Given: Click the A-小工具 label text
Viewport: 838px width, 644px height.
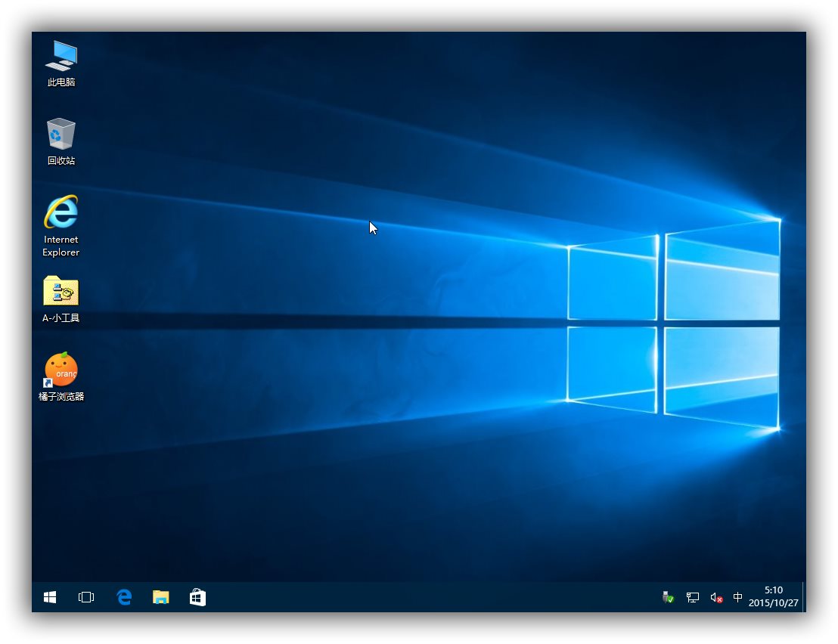Looking at the screenshot, I should click(x=61, y=318).
